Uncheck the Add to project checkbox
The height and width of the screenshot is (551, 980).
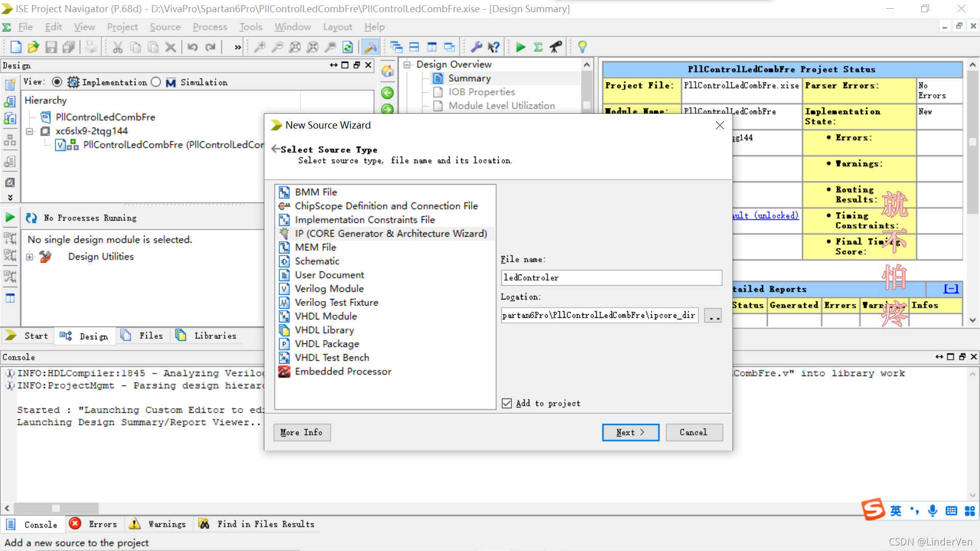(x=507, y=404)
